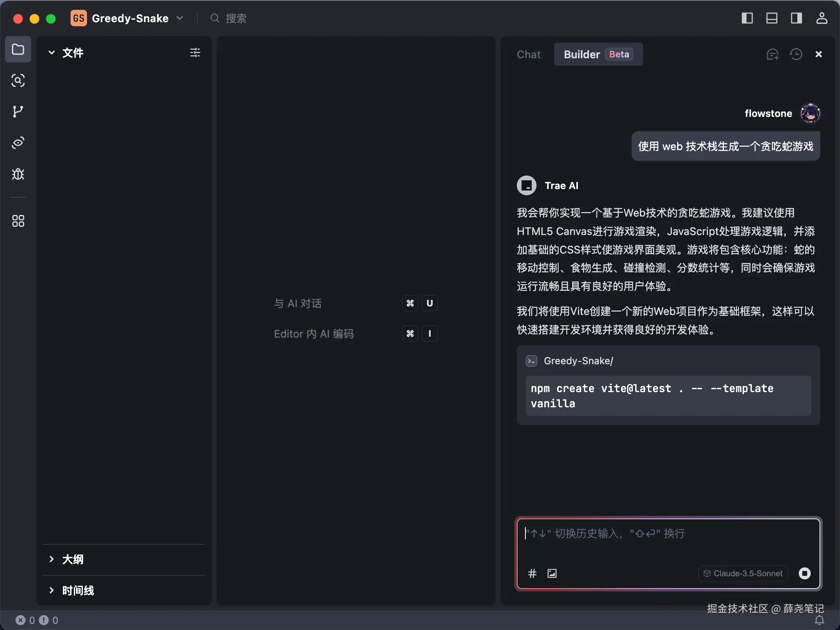Toggle the right AI side panel
Viewport: 840px width, 630px height.
796,18
